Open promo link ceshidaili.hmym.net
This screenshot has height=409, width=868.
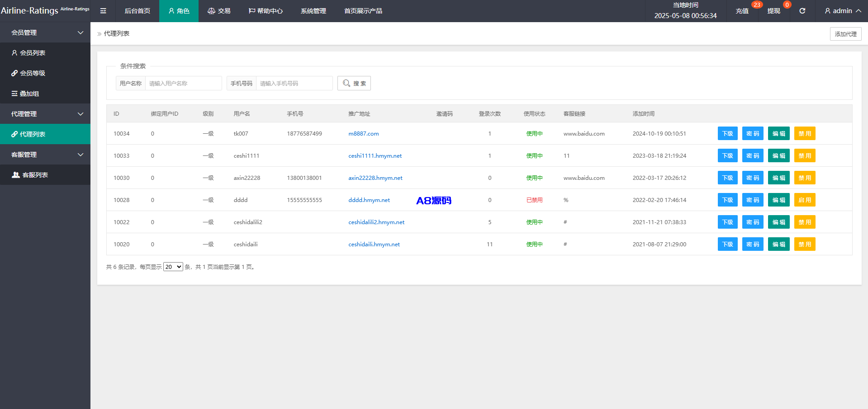(374, 244)
